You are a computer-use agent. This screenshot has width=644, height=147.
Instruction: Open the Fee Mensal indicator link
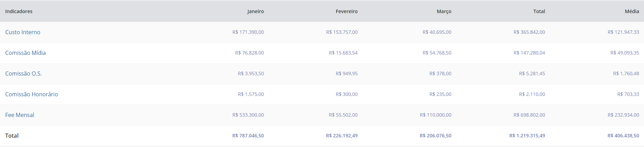click(20, 115)
